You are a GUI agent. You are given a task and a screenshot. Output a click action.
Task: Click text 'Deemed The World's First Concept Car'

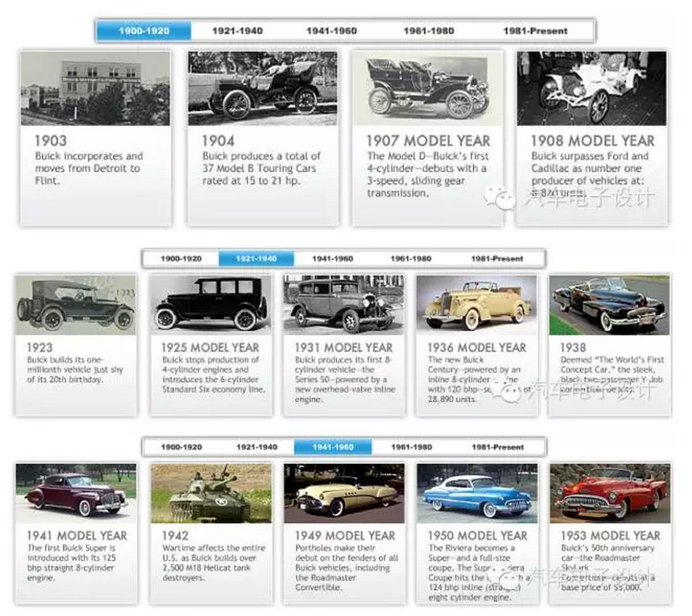click(612, 375)
